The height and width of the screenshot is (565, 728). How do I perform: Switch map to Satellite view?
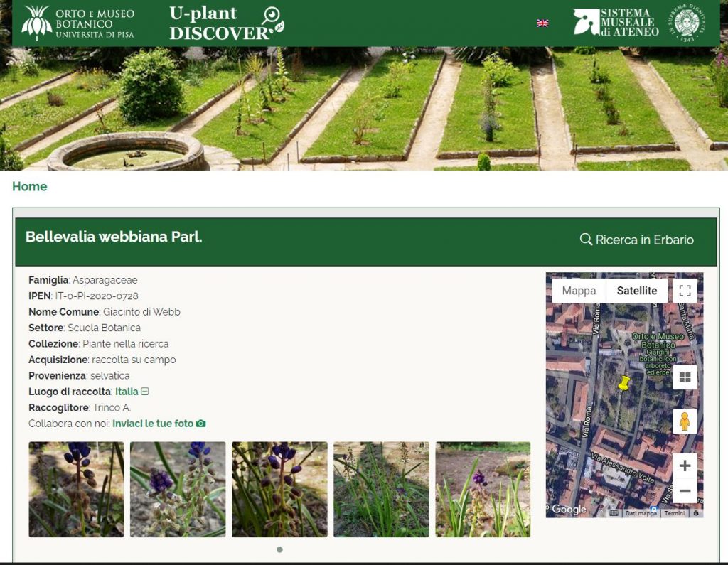(x=636, y=291)
